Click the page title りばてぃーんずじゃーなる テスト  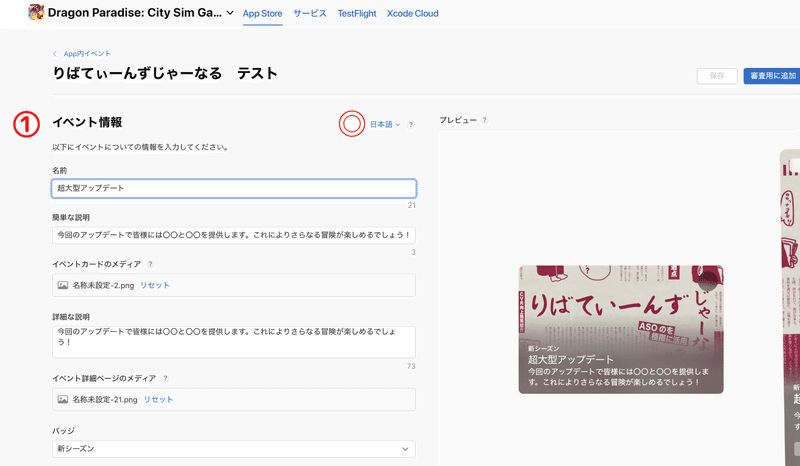point(165,73)
